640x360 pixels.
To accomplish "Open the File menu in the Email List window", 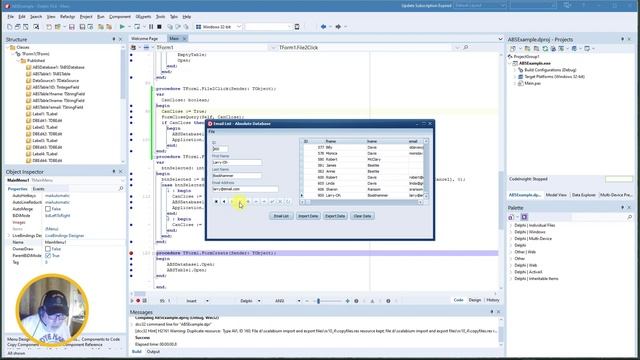I will 211,132.
